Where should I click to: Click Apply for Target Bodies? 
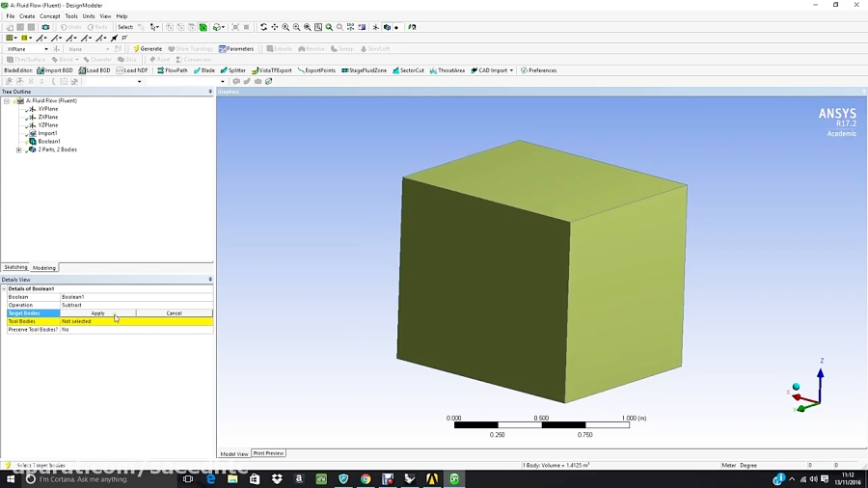click(x=98, y=313)
